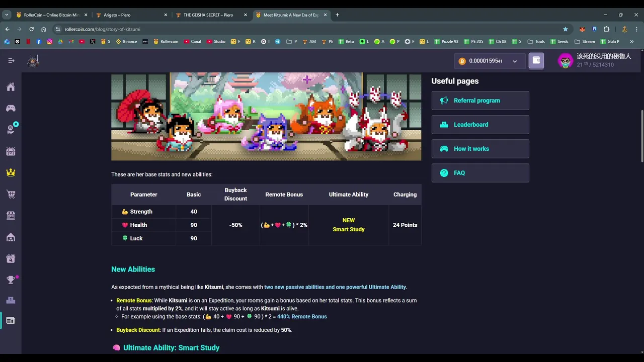Screen dimensions: 644x362
Task: Click the RollerCoin hamster logo
Action: (x=33, y=61)
